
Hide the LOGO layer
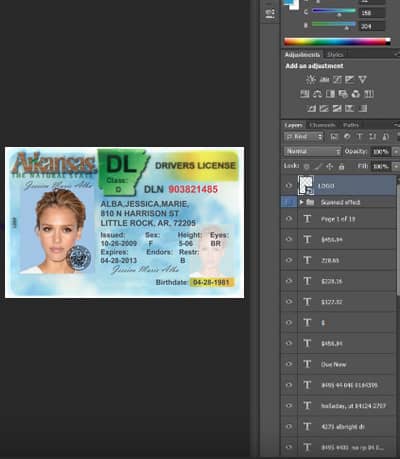289,186
